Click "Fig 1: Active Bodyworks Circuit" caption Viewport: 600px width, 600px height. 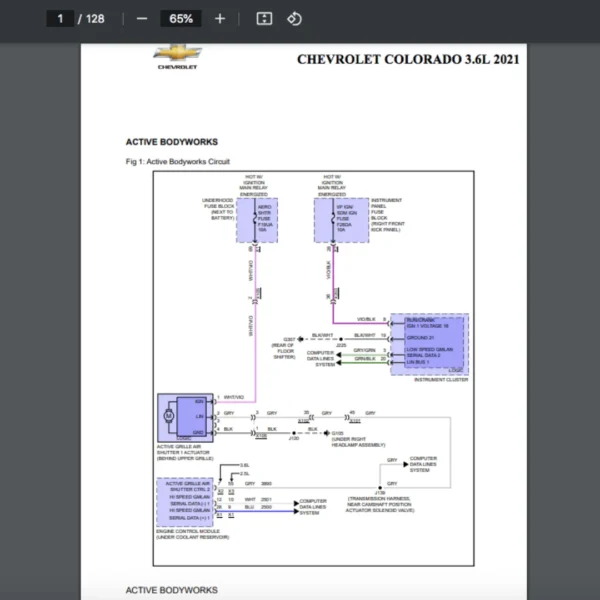(x=178, y=161)
